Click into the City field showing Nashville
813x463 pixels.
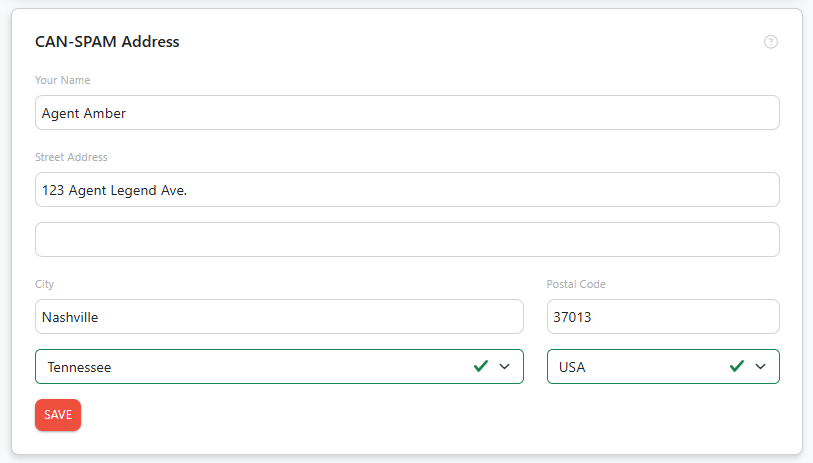click(279, 316)
